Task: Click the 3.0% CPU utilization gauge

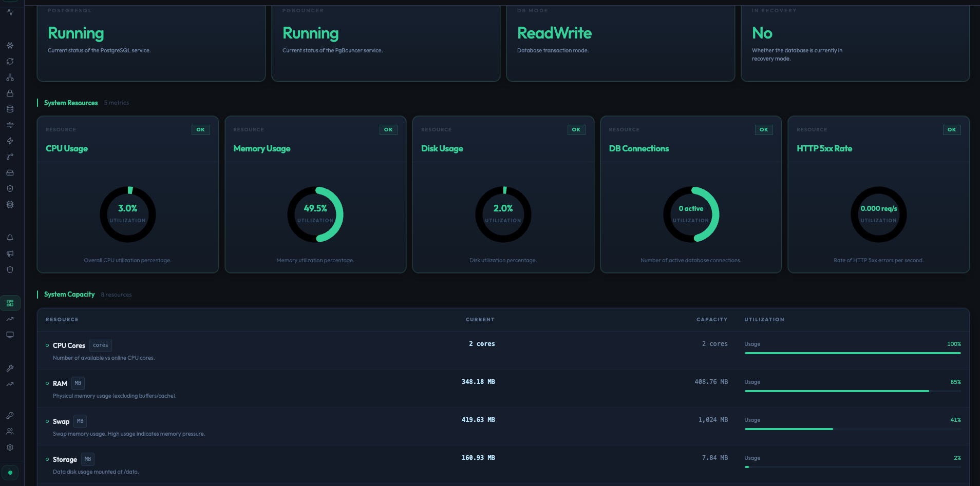Action: point(127,215)
